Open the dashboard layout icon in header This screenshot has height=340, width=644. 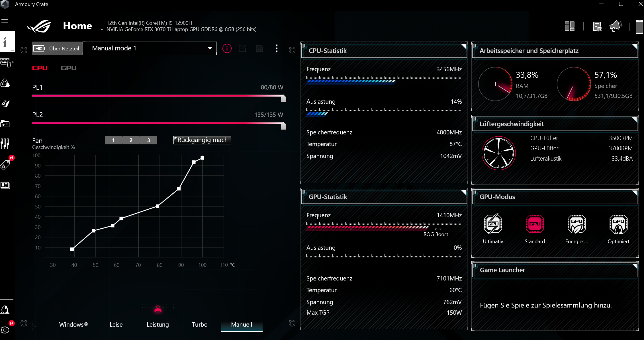click(x=569, y=26)
